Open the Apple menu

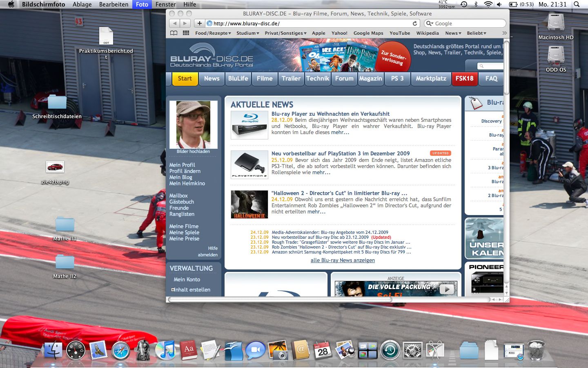pyautogui.click(x=11, y=4)
